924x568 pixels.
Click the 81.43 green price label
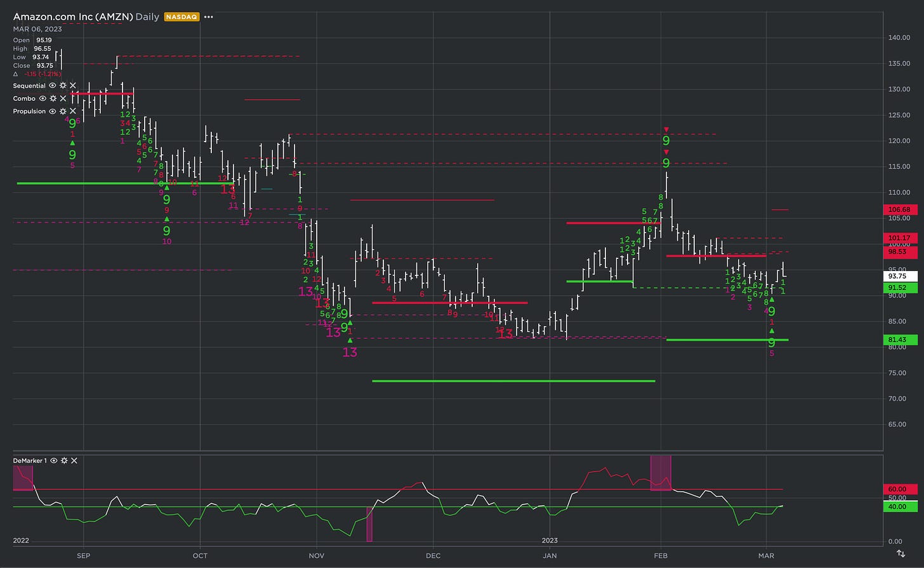pyautogui.click(x=900, y=340)
